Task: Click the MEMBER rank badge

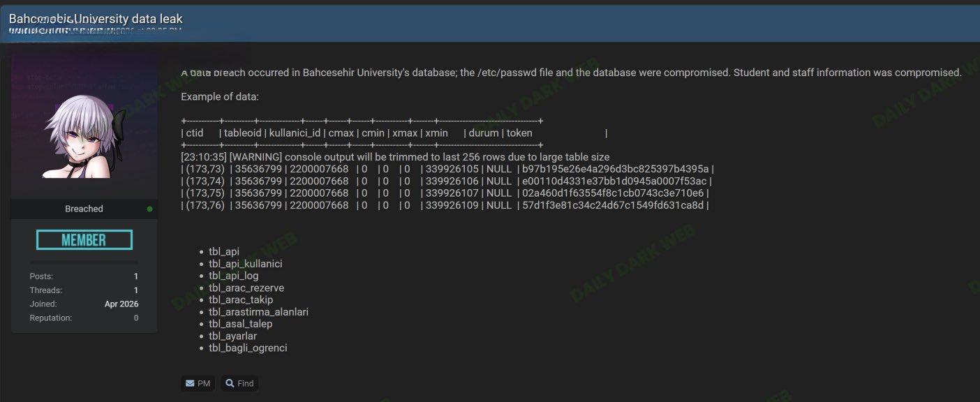Action: (x=84, y=239)
